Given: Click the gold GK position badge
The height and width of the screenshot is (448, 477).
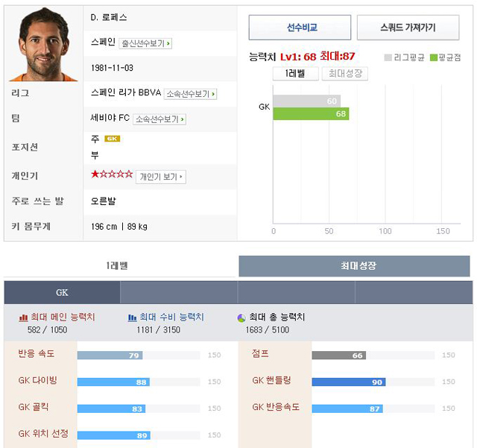Looking at the screenshot, I should 113,139.
